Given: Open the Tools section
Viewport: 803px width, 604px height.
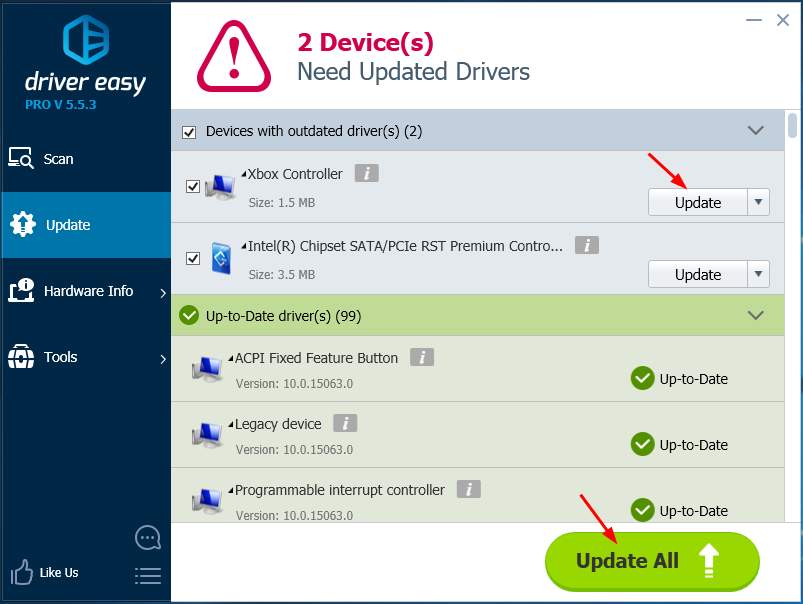Looking at the screenshot, I should (86, 357).
